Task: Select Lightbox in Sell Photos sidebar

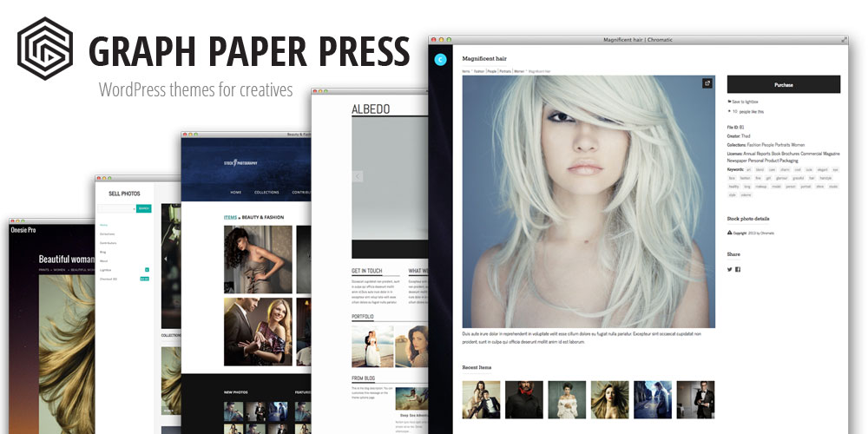Action: (x=105, y=270)
